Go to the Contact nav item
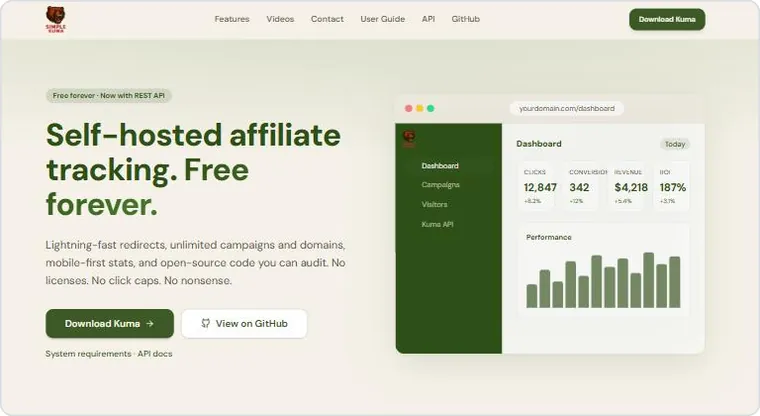This screenshot has width=760, height=416. pos(327,19)
